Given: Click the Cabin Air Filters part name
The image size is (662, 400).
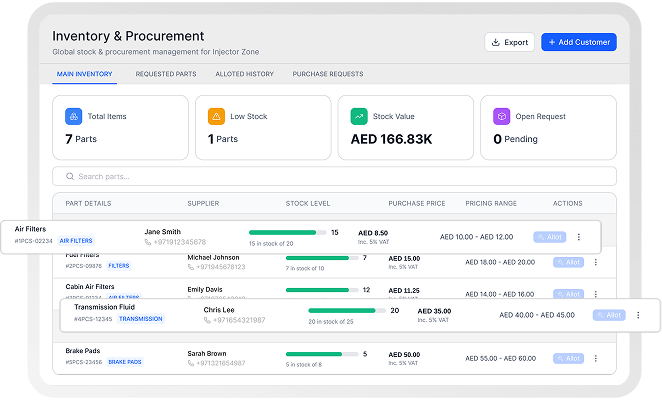Looking at the screenshot, I should (x=90, y=286).
